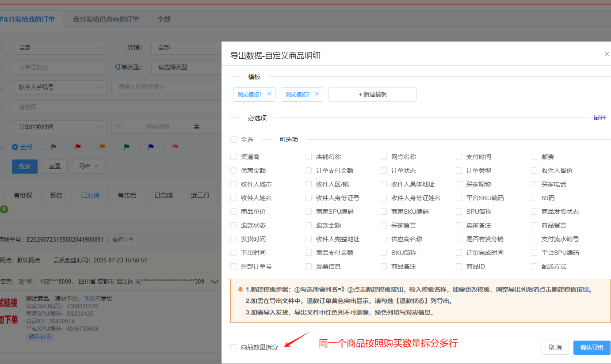
Task: Click the + 新建模板 button
Action: click(x=373, y=94)
